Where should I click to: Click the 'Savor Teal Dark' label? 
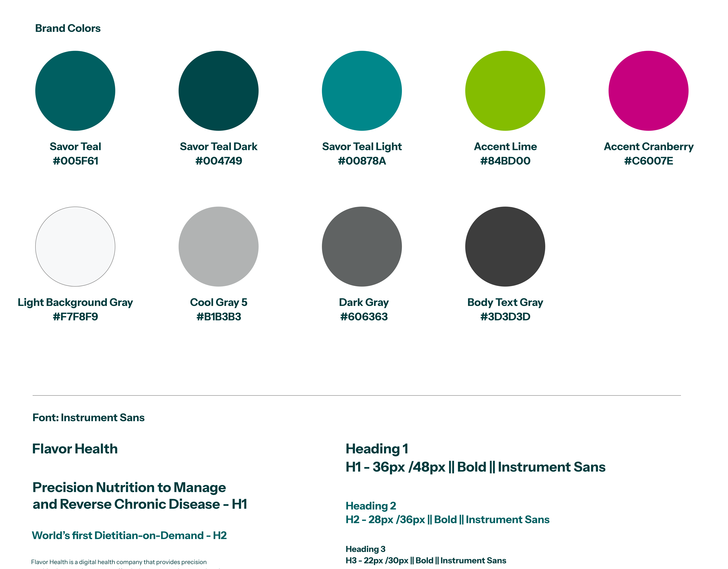[x=219, y=147]
